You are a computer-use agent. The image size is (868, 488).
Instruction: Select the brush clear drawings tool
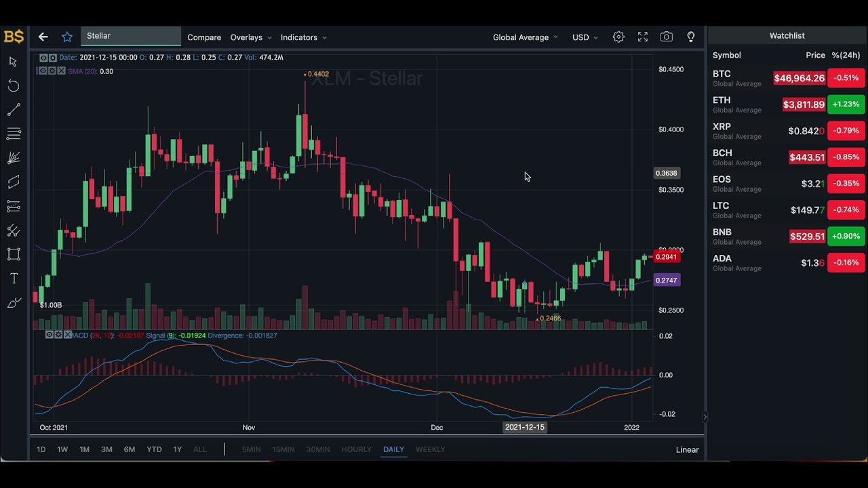(13, 303)
